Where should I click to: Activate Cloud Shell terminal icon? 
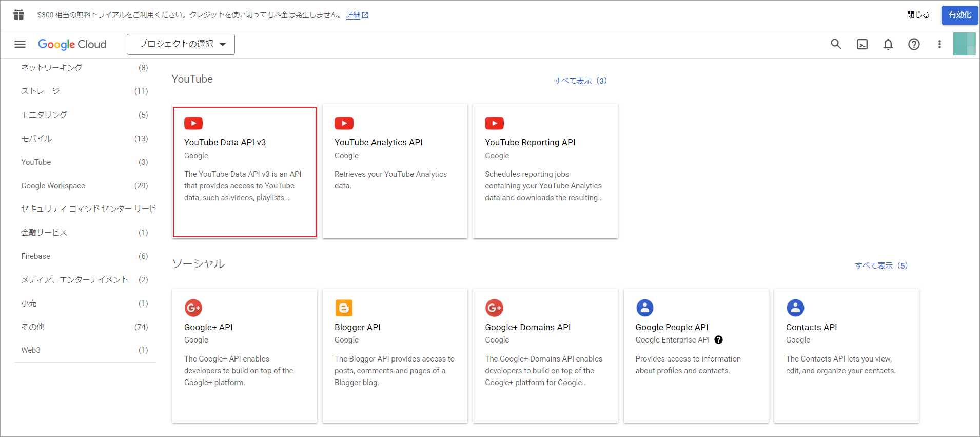tap(862, 44)
